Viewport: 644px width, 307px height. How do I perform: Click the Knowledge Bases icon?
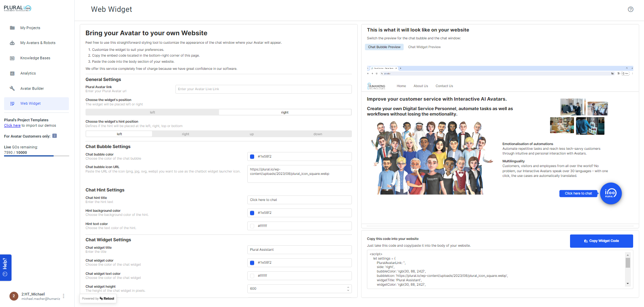point(12,58)
